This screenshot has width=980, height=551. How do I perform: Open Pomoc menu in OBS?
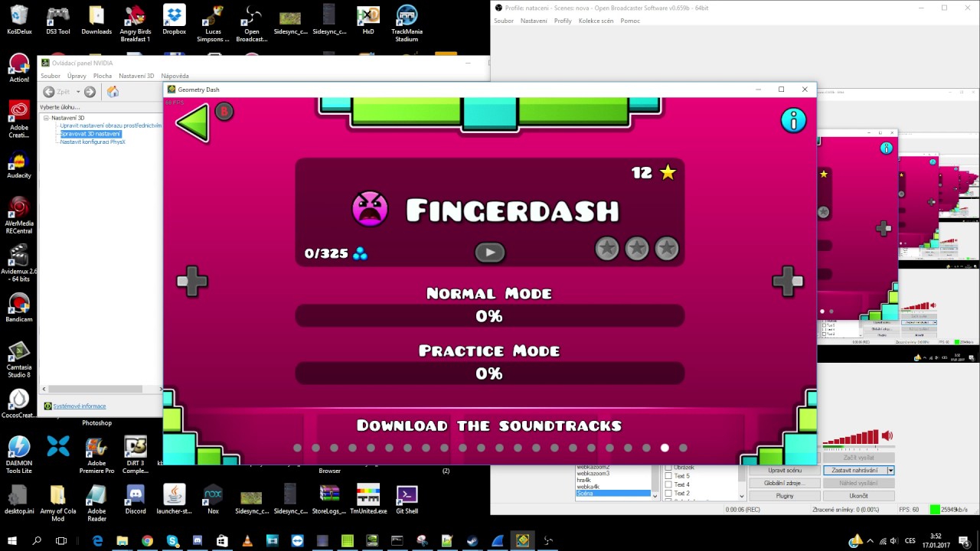630,21
